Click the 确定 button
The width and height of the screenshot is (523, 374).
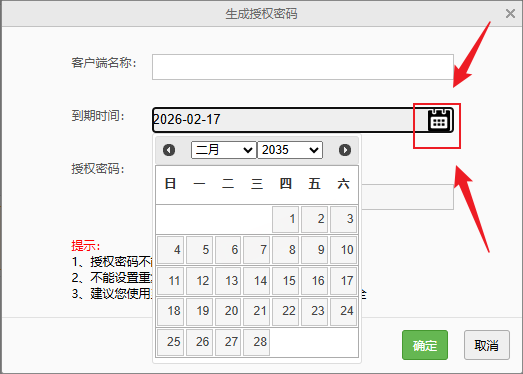(425, 345)
